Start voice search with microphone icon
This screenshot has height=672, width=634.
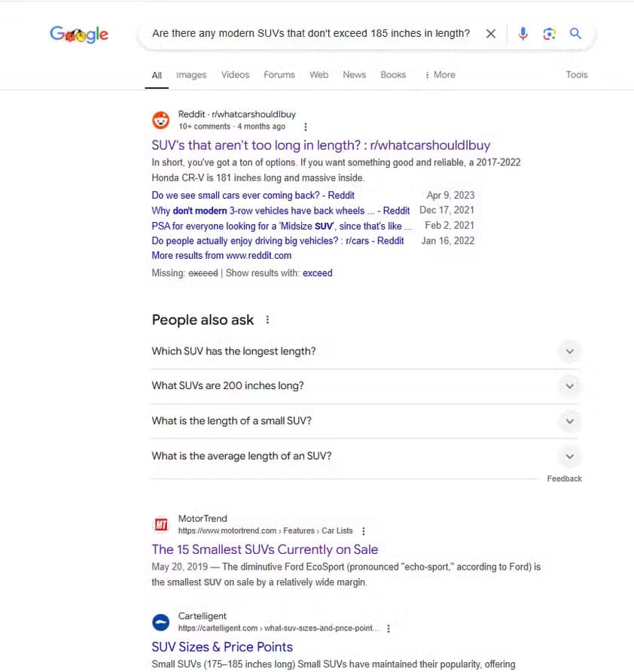pyautogui.click(x=523, y=33)
